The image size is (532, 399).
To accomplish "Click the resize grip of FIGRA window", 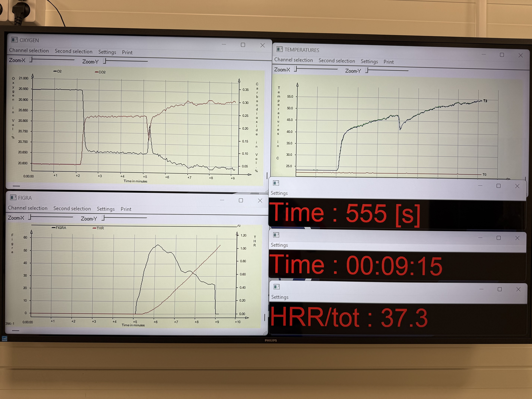I will [x=265, y=333].
